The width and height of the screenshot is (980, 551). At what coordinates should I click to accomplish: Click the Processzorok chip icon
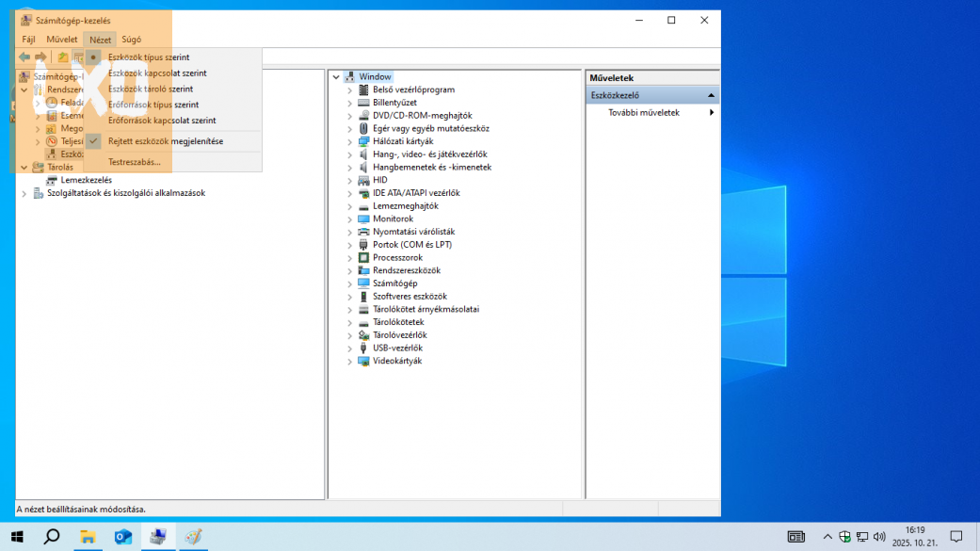363,257
